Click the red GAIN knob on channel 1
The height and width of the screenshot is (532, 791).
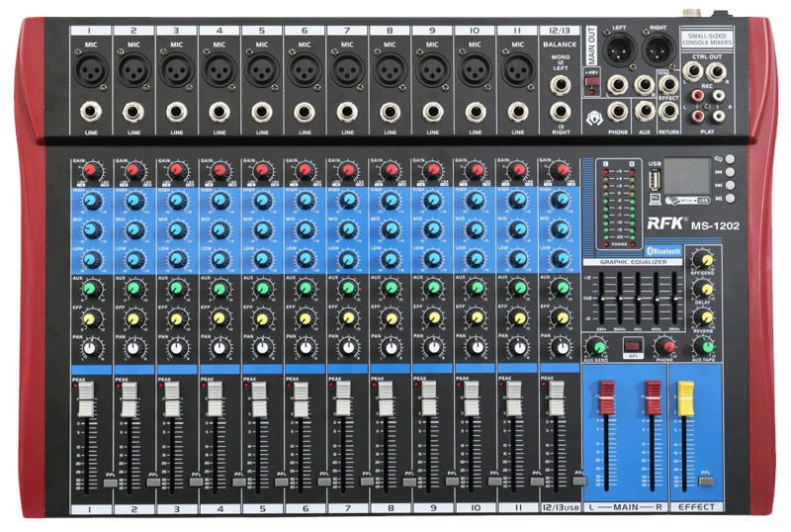point(91,172)
